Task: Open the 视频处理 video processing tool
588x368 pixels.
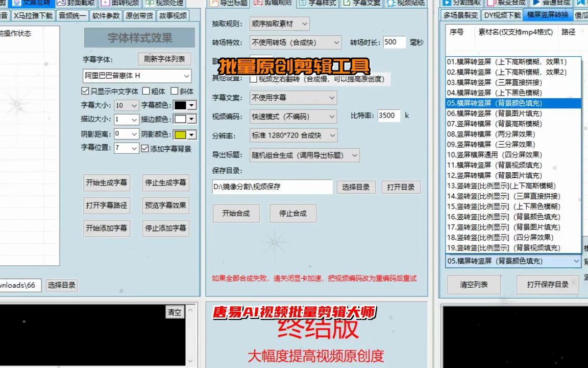Action: 151,3
